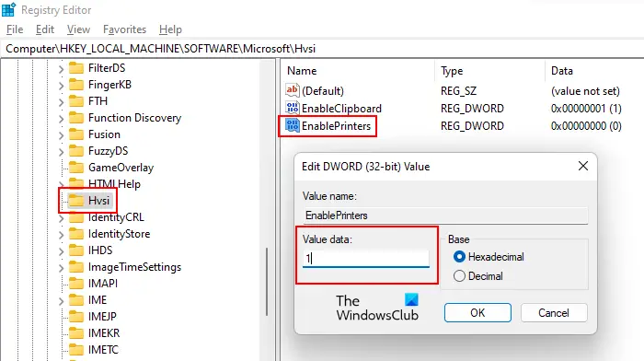The width and height of the screenshot is (644, 361).
Task: Click the Hvsi folder icon
Action: click(76, 201)
